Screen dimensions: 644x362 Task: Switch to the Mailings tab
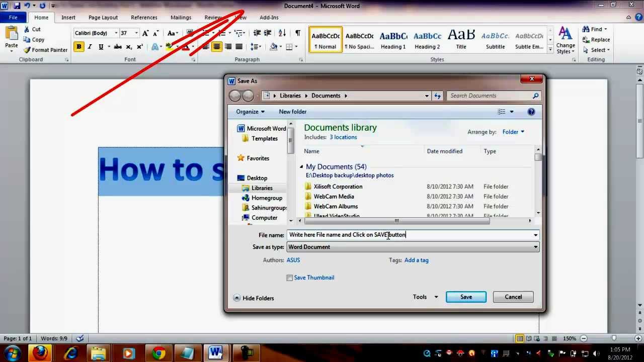(x=181, y=18)
